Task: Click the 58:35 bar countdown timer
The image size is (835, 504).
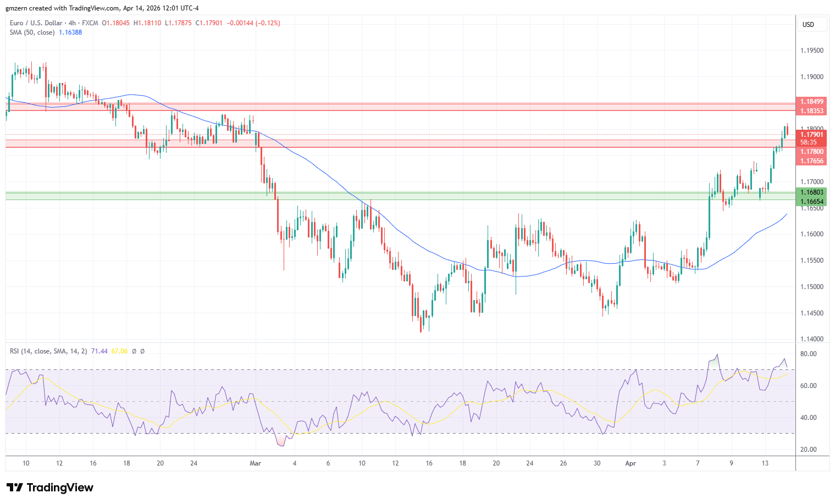Action: point(809,142)
